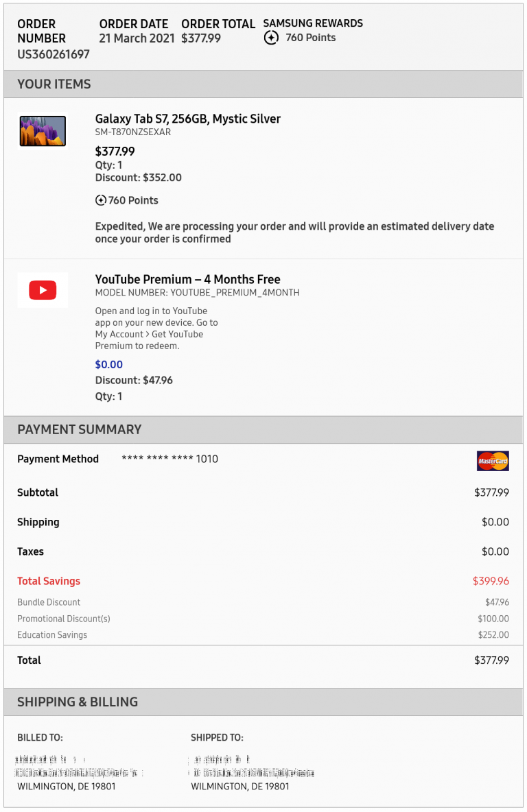Click the order number US360261697
This screenshot has height=812, width=527.
tap(54, 54)
